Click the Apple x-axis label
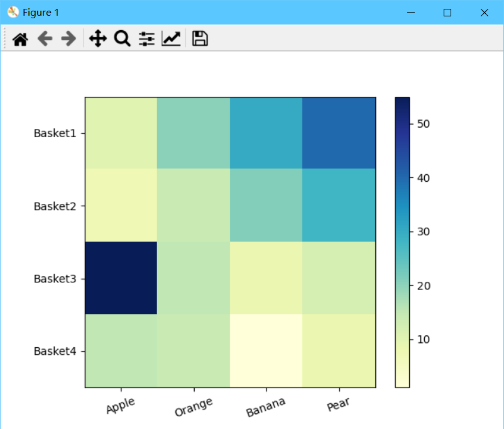 [121, 405]
